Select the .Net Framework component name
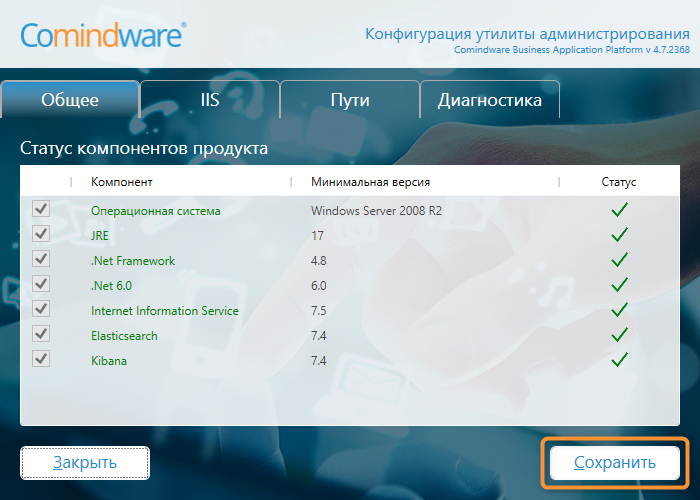The width and height of the screenshot is (700, 500). click(x=133, y=261)
